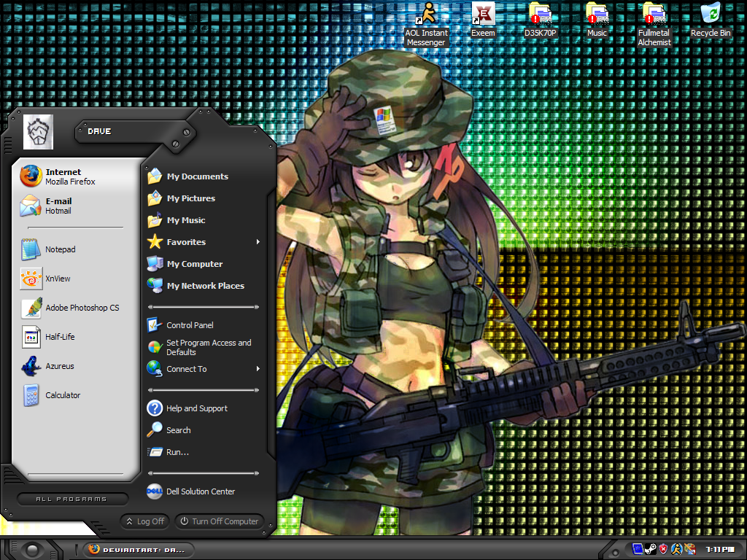Launch XnView image viewer
The height and width of the screenshot is (560, 747).
(x=76, y=279)
